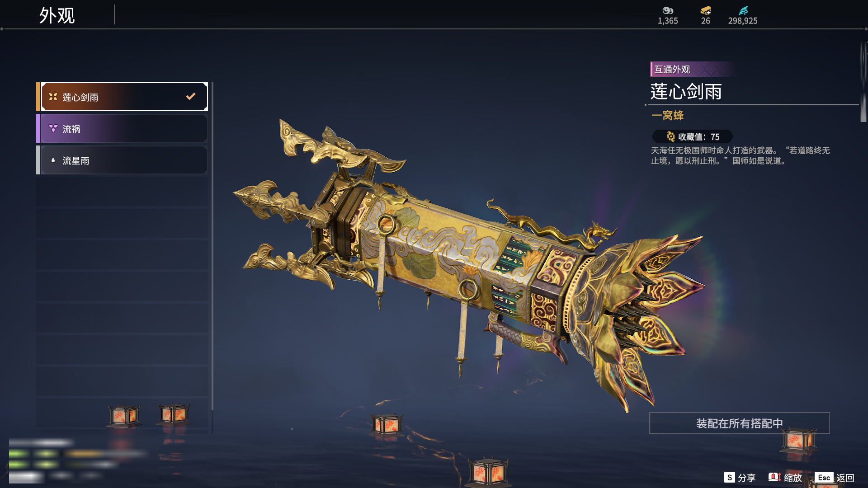Click the gold ingot icon showing 26
Image resolution: width=868 pixels, height=488 pixels.
(706, 10)
